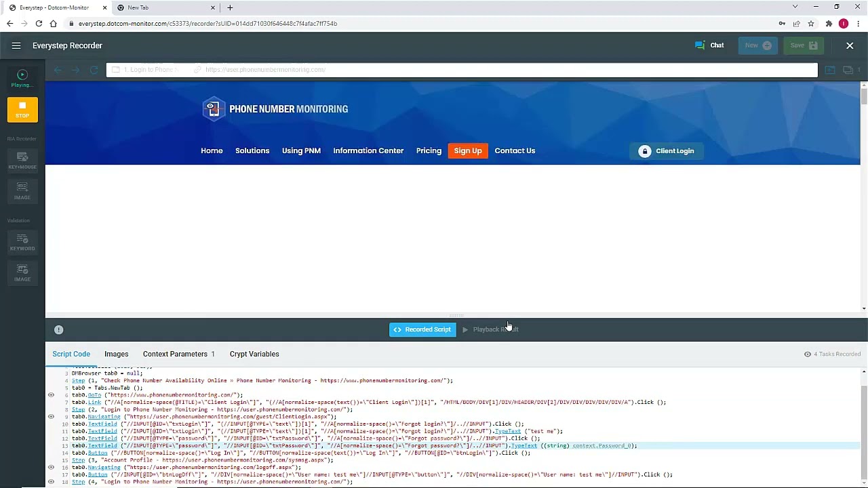The image size is (868, 488).
Task: Click the Playing status icon
Action: pos(22,75)
